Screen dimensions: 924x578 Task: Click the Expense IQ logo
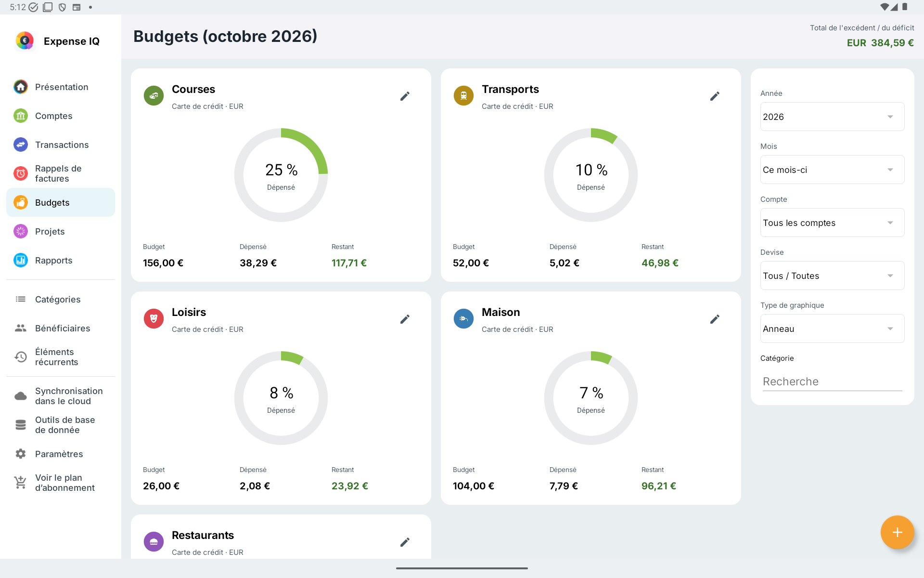click(25, 41)
